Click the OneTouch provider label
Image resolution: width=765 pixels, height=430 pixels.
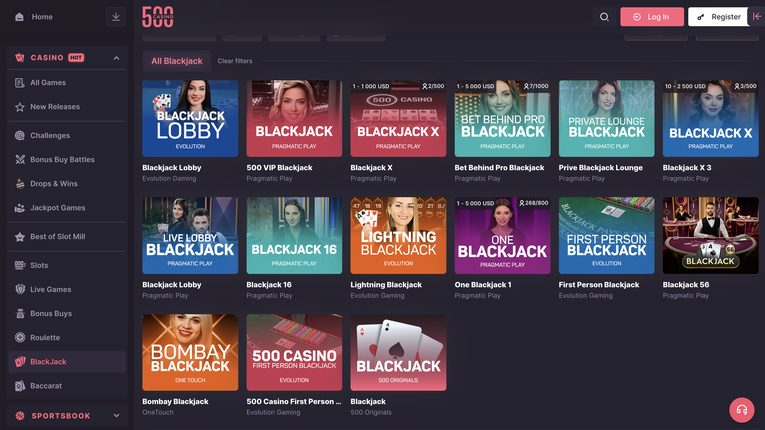pyautogui.click(x=158, y=412)
